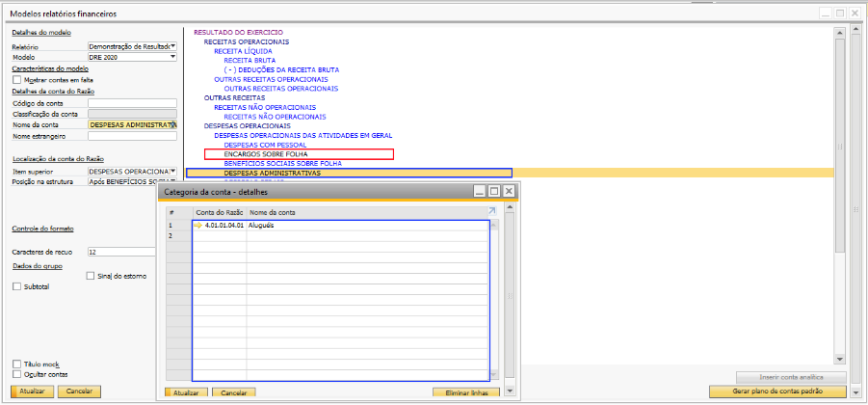
Task: Tick the Sinal do estorno checkbox
Action: point(91,276)
